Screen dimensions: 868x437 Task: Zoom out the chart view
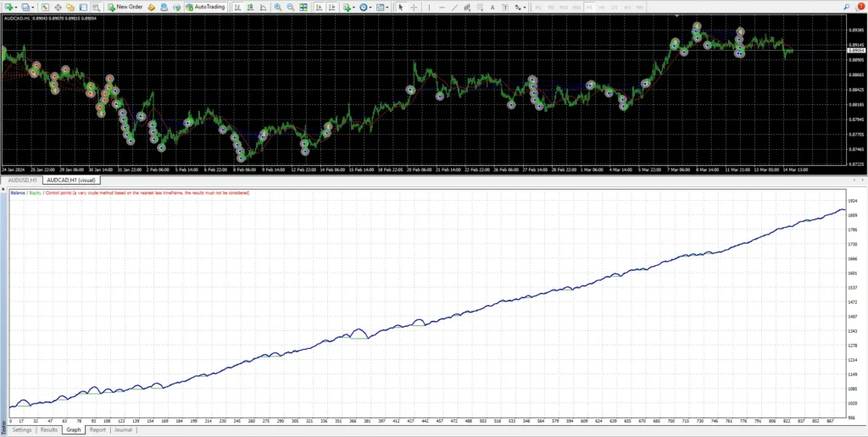point(291,7)
